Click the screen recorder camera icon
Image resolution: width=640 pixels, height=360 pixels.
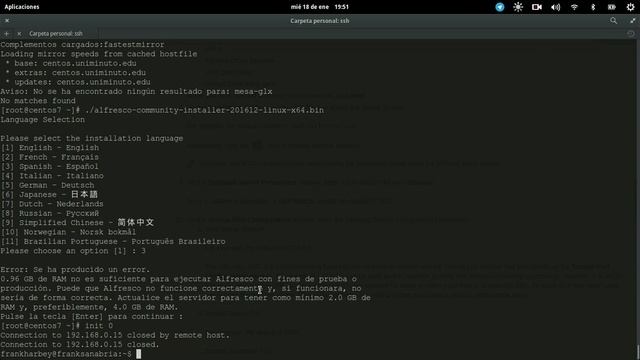click(537, 7)
